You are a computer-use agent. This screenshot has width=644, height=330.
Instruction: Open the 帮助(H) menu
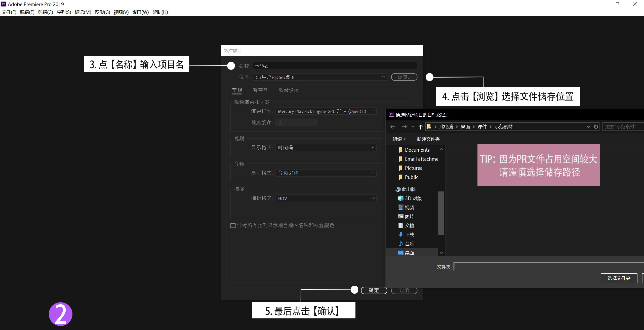click(160, 12)
